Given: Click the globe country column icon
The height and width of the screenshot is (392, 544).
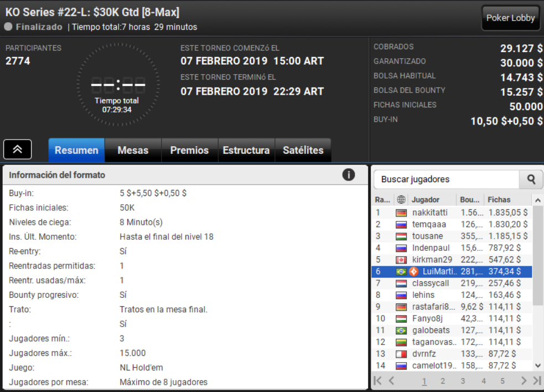Looking at the screenshot, I should click(401, 200).
